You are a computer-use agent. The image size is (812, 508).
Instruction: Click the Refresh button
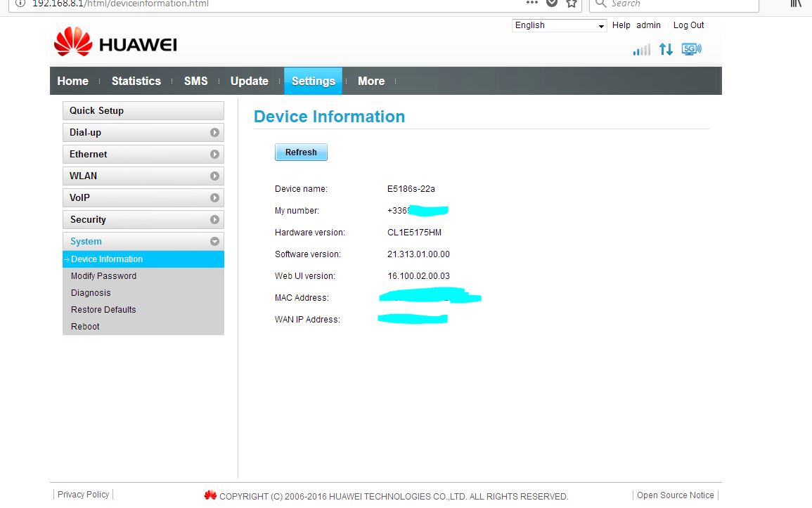click(x=301, y=152)
